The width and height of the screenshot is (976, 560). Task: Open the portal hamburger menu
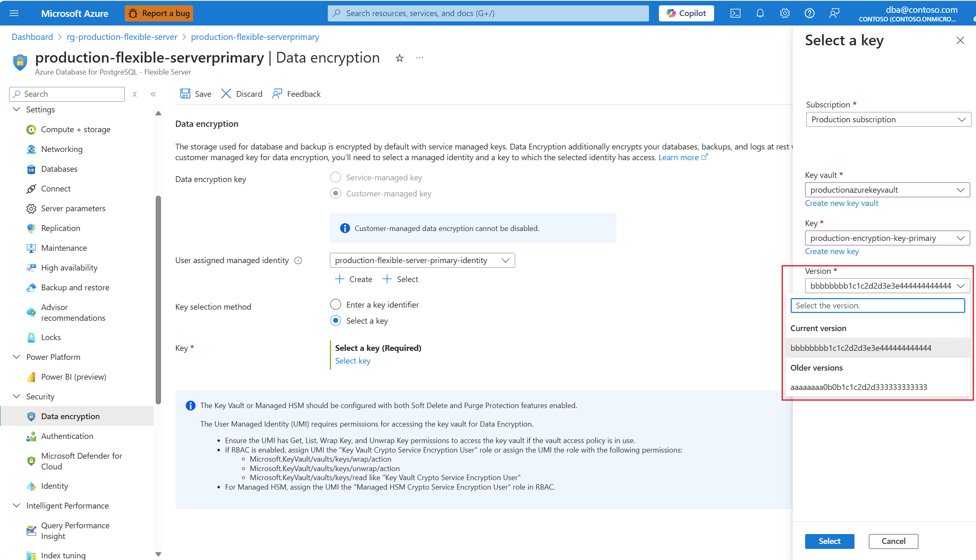14,13
